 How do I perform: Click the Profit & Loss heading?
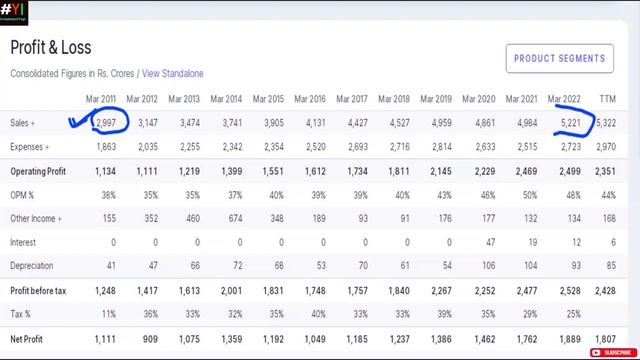(51, 47)
